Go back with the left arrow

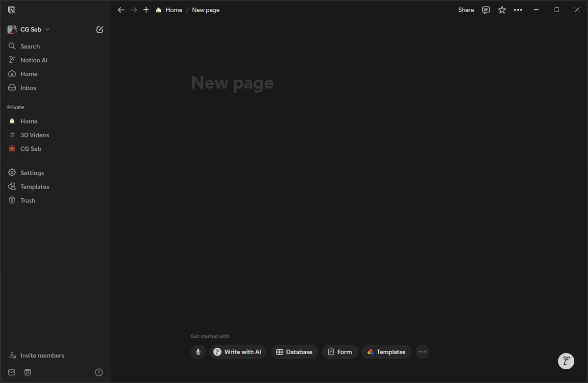(x=121, y=10)
